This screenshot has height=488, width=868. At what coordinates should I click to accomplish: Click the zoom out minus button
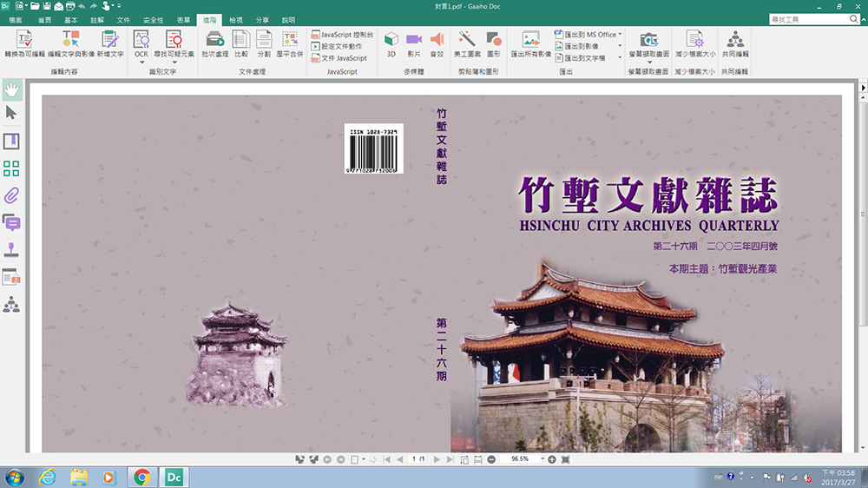pyautogui.click(x=491, y=458)
